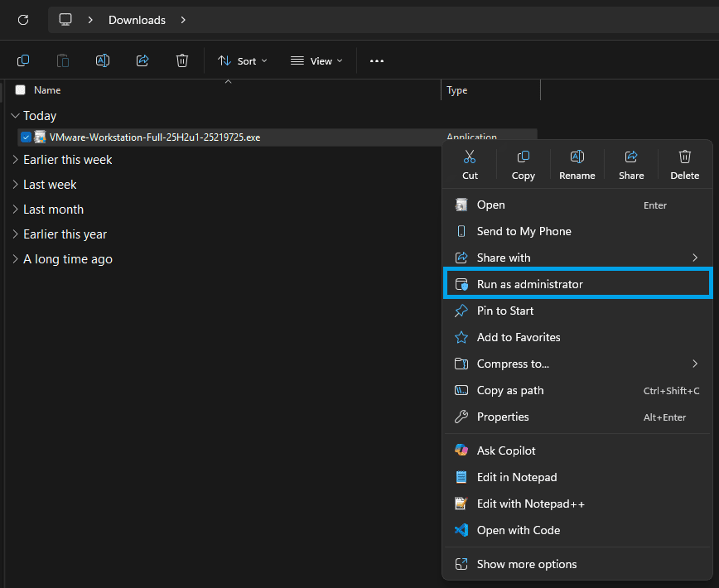The image size is (719, 588).
Task: Click the Add to Favorites star icon
Action: point(461,337)
